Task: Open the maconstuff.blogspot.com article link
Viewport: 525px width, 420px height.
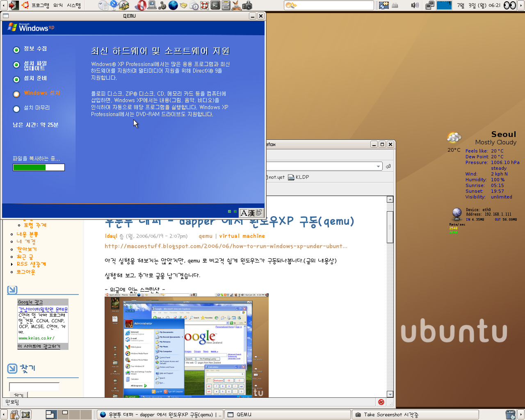Action: 226,246
